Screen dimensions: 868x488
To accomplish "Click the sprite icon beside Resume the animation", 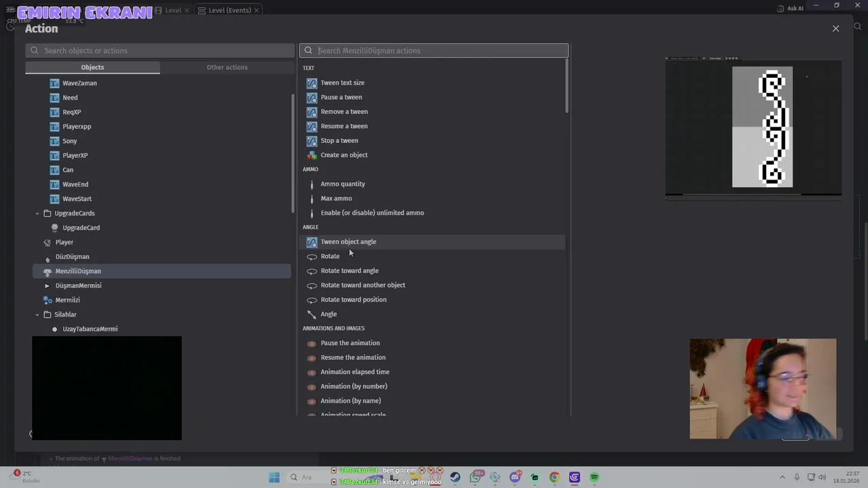I will (x=311, y=358).
